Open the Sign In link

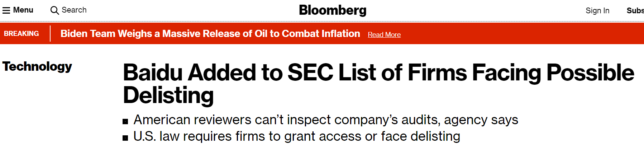coord(597,11)
